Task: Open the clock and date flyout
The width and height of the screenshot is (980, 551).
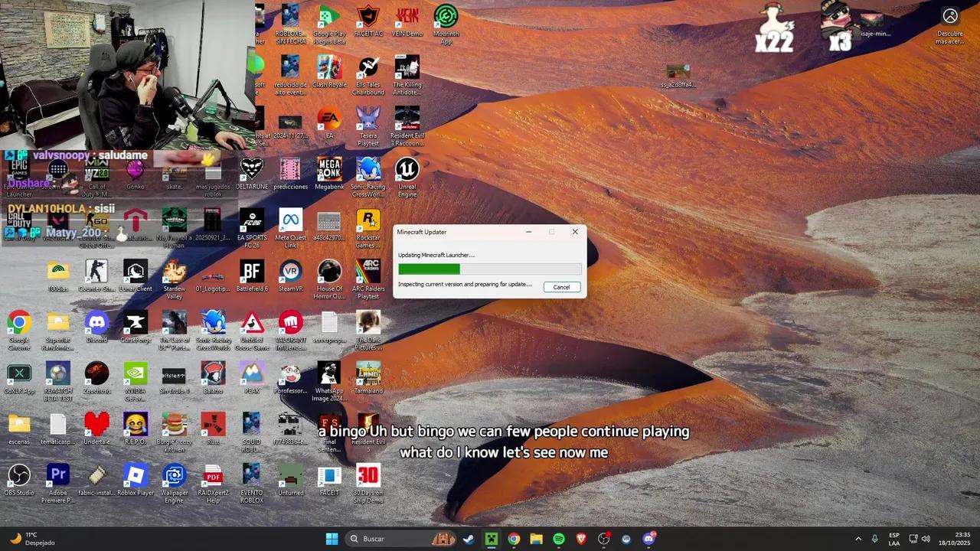Action: (x=962, y=539)
